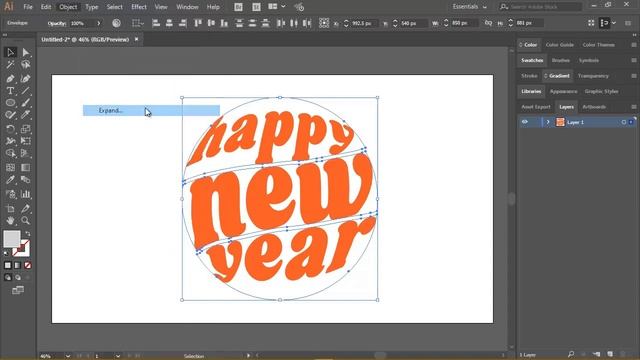Select the Magic Wand tool
Viewport: 640px width, 360px height.
[x=11, y=64]
